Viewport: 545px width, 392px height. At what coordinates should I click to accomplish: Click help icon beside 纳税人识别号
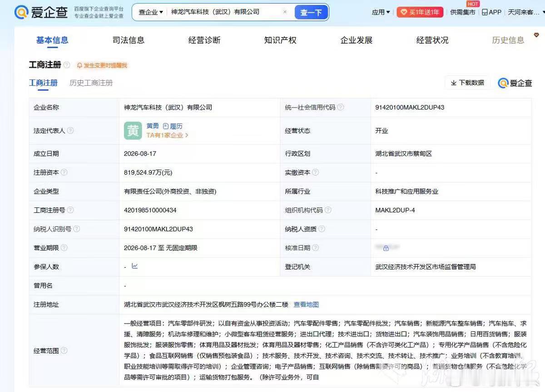coord(77,229)
